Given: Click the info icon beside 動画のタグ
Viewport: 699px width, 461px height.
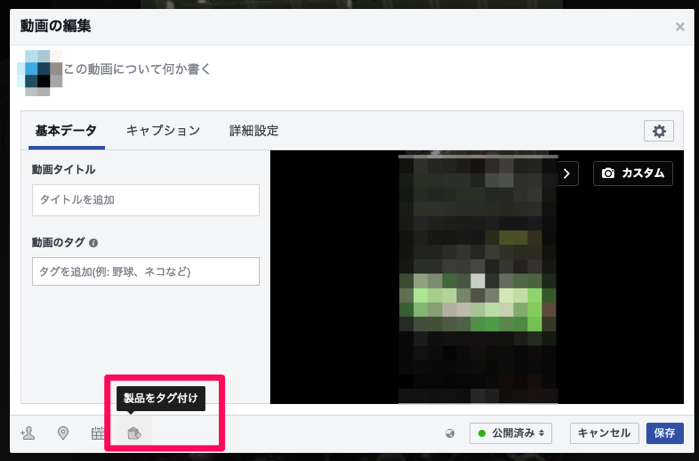Looking at the screenshot, I should 93,243.
